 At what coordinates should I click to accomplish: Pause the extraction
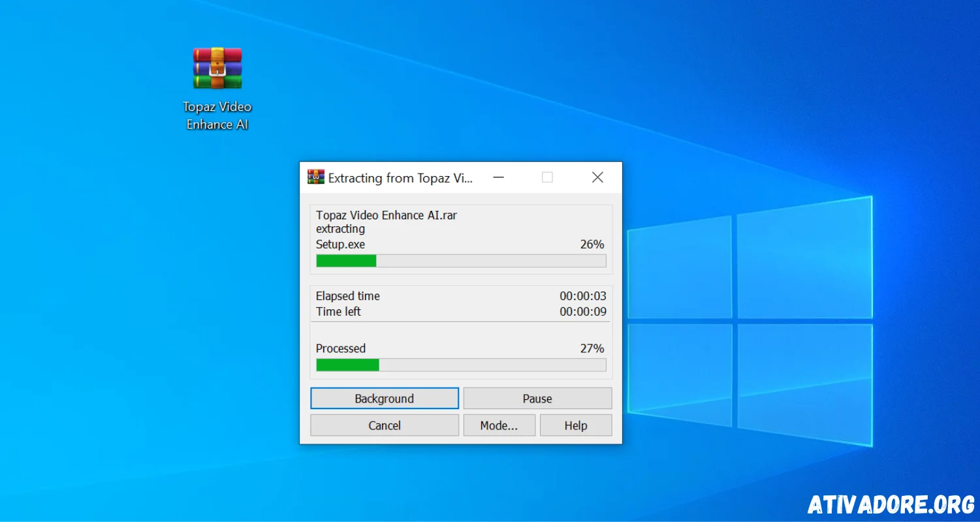(537, 399)
